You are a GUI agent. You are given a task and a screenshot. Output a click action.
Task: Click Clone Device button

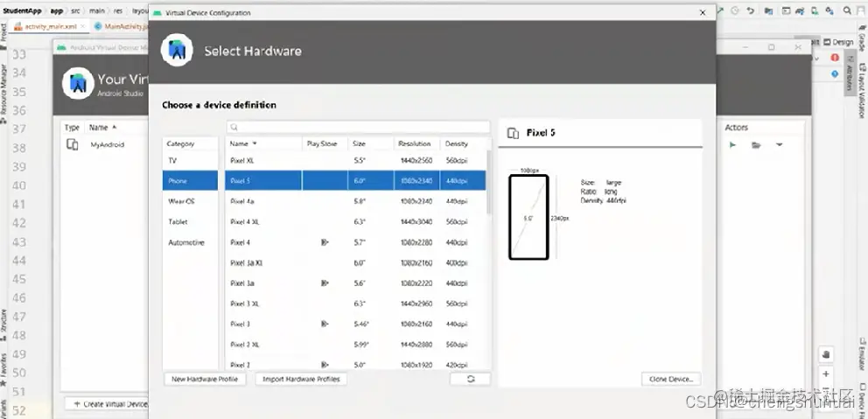pyautogui.click(x=671, y=379)
